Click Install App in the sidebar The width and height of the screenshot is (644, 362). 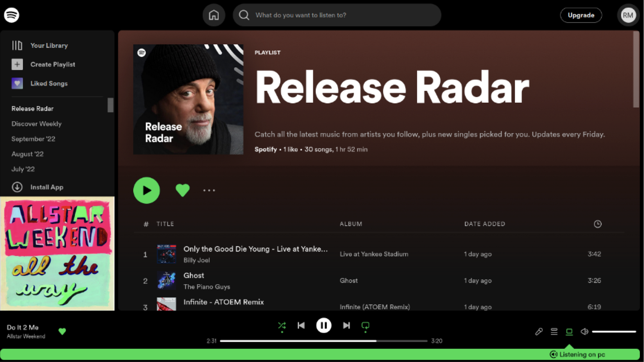[47, 187]
